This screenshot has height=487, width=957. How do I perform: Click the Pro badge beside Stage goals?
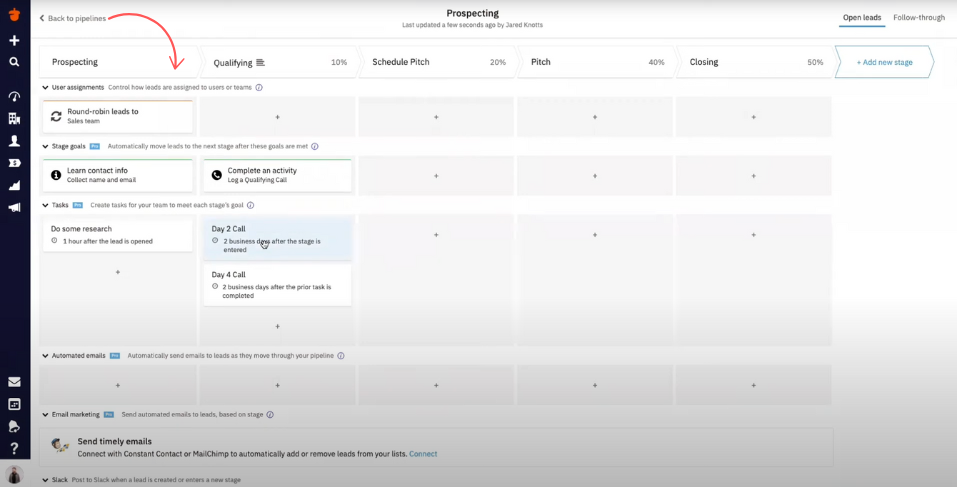coord(95,146)
